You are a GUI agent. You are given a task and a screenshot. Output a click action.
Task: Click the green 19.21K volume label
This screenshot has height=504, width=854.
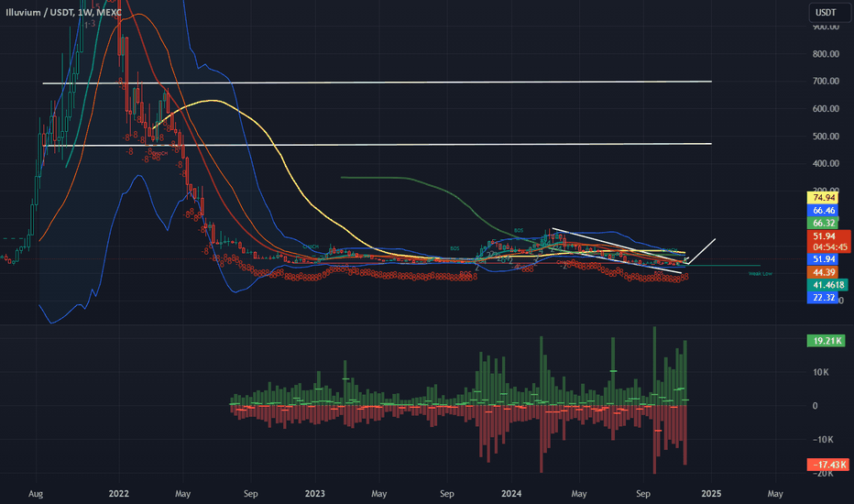[x=827, y=341]
